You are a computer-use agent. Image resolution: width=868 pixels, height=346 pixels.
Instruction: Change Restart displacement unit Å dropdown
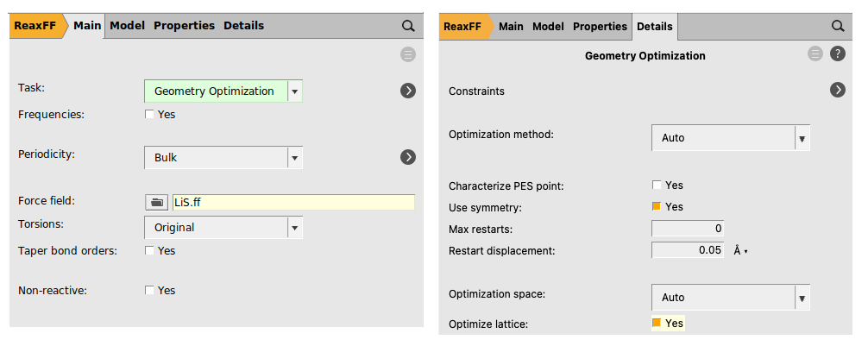point(740,251)
